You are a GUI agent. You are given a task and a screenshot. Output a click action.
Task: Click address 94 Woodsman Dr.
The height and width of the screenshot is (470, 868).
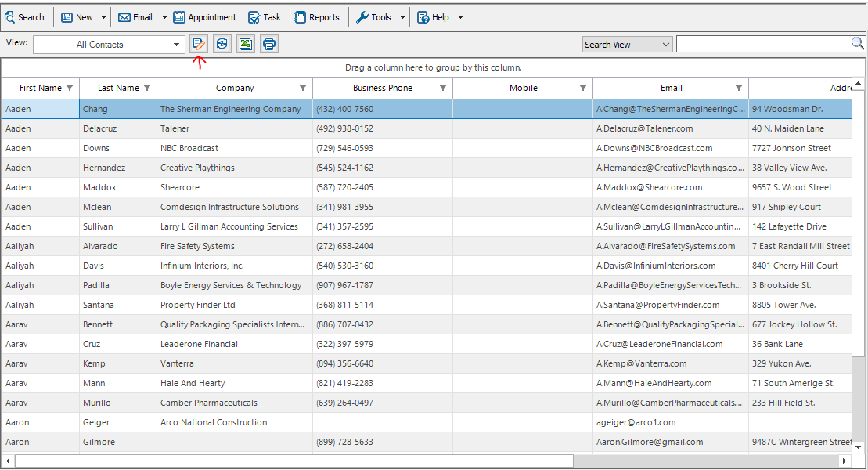(x=801, y=109)
